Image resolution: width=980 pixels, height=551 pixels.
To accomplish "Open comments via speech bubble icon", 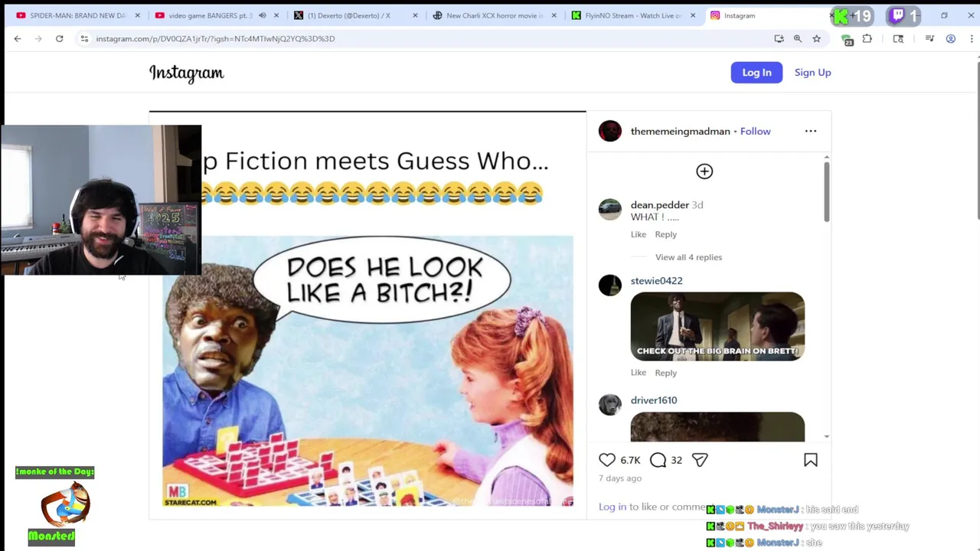I will pyautogui.click(x=658, y=460).
